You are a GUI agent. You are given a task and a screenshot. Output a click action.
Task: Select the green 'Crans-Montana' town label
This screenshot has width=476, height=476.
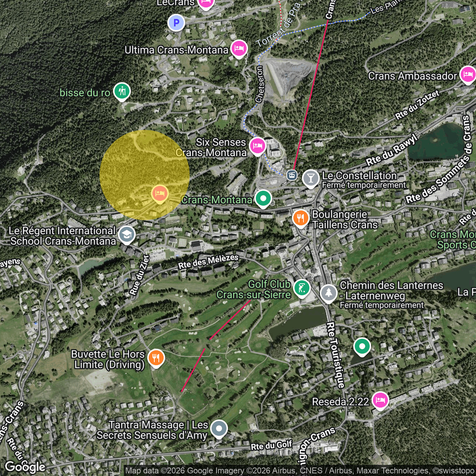coord(217,200)
